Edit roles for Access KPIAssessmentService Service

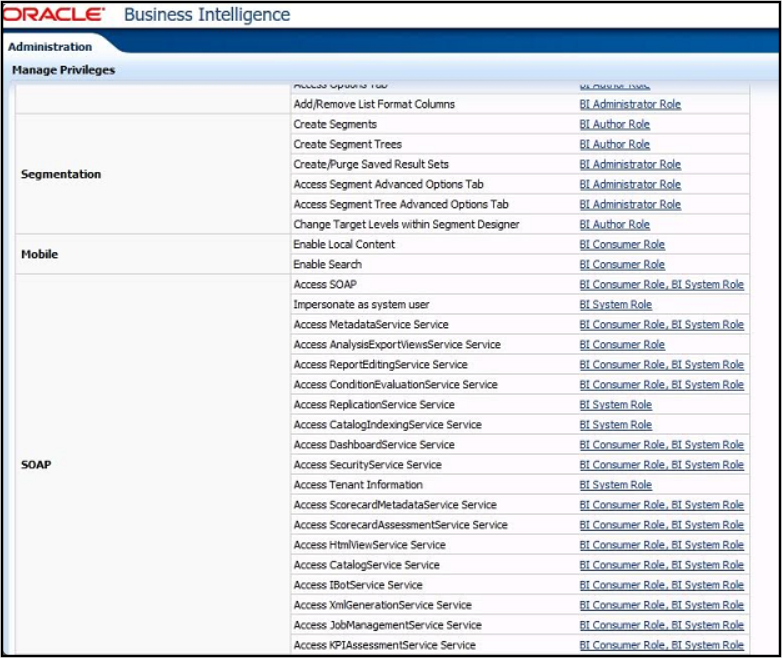pos(661,645)
